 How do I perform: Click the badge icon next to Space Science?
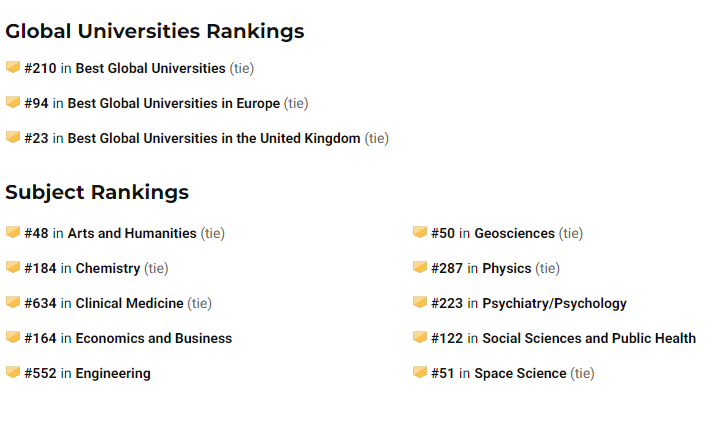(x=420, y=373)
